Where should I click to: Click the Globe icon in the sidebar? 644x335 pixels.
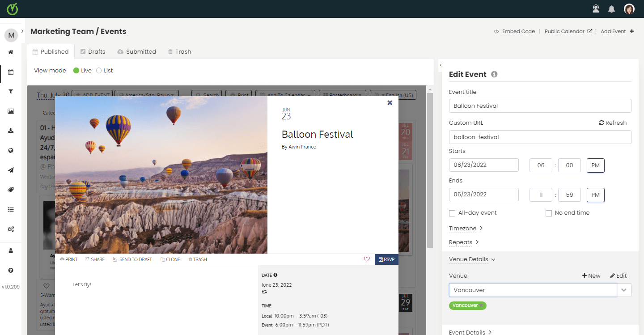(11, 150)
